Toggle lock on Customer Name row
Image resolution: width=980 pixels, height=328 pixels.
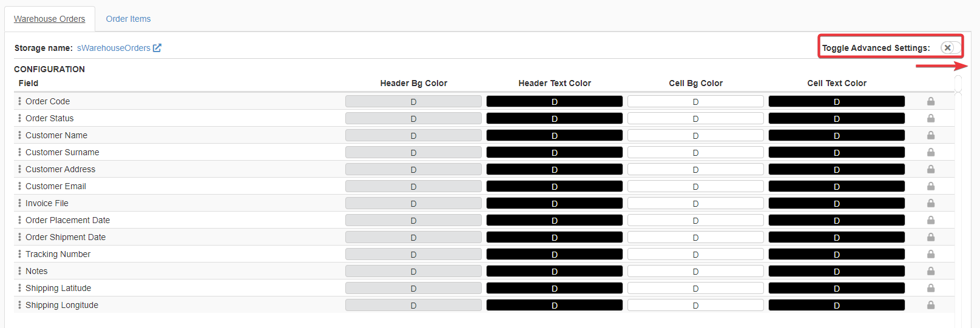pyautogui.click(x=930, y=135)
